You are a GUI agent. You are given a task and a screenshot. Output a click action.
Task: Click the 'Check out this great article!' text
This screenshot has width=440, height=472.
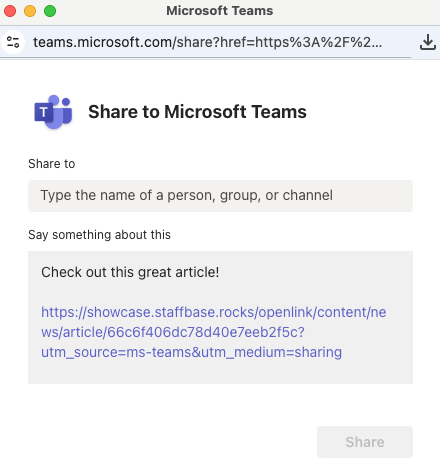130,272
